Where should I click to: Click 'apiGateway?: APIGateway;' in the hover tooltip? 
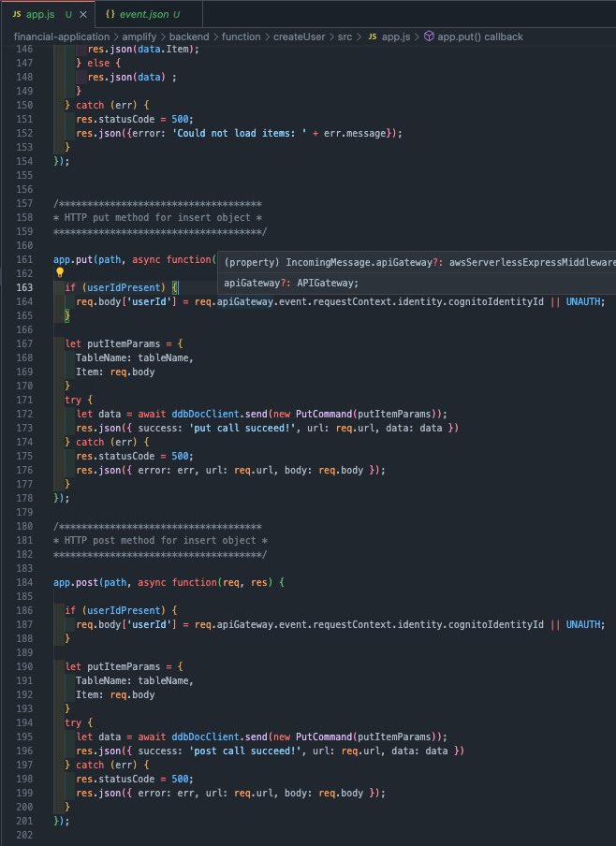[x=291, y=283]
